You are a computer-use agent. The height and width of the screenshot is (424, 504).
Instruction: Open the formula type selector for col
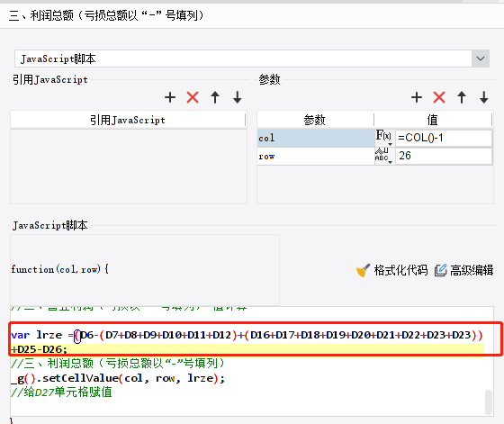(x=384, y=138)
